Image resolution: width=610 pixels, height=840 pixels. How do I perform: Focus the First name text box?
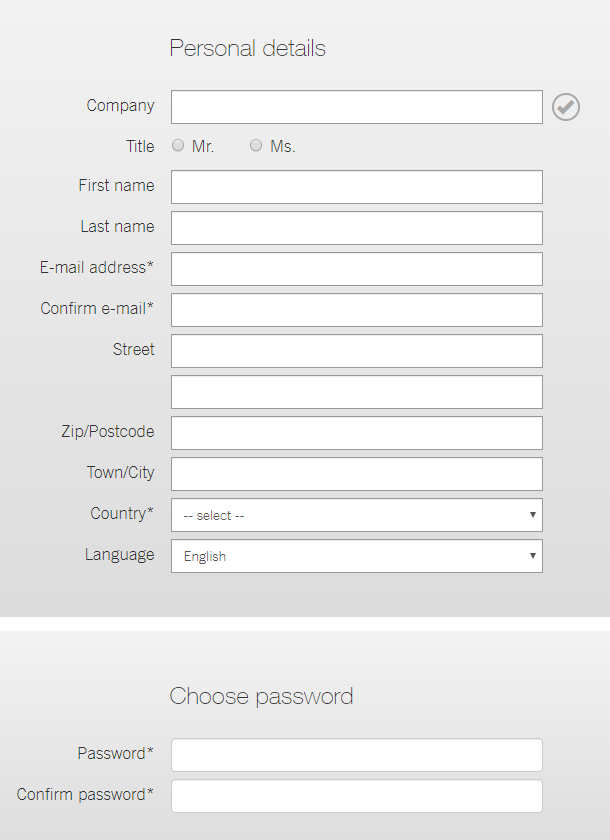[x=356, y=187]
